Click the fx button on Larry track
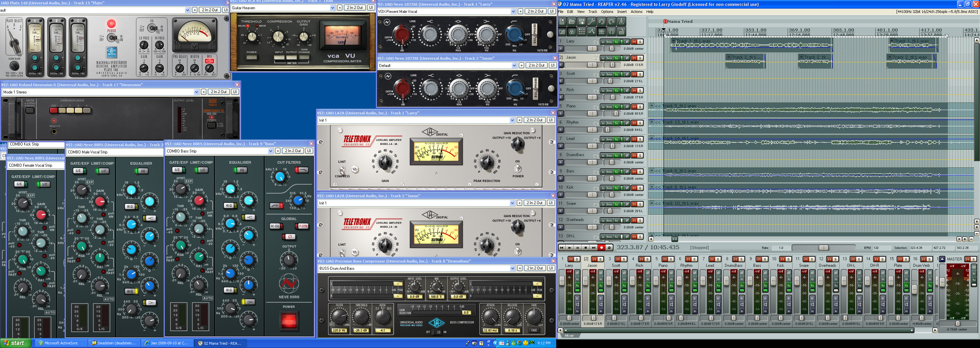 [x=616, y=42]
